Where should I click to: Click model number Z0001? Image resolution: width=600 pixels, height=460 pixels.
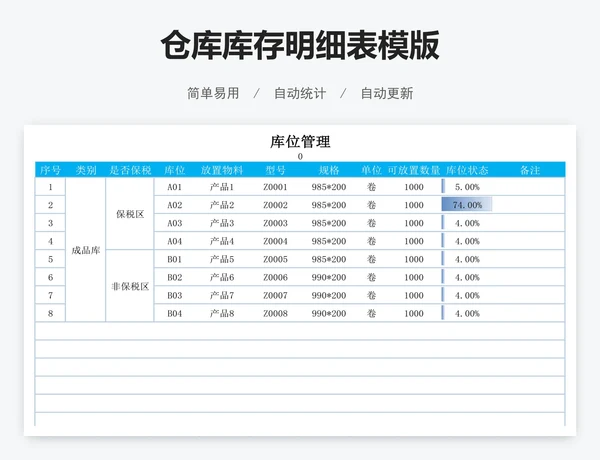click(275, 187)
